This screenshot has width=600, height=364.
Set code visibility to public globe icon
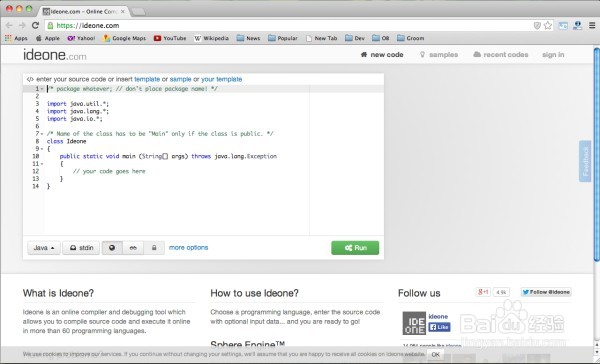tap(112, 248)
